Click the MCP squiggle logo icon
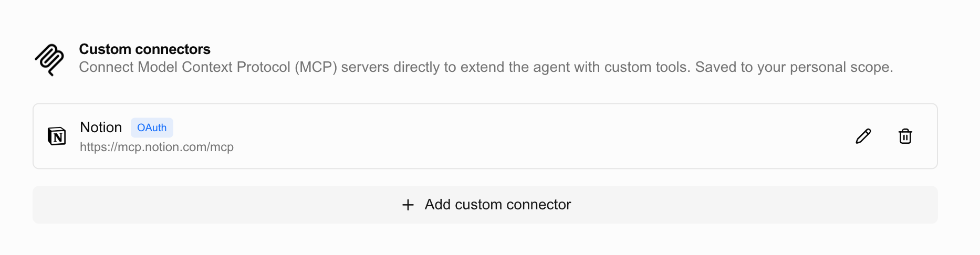The image size is (980, 255). (49, 60)
